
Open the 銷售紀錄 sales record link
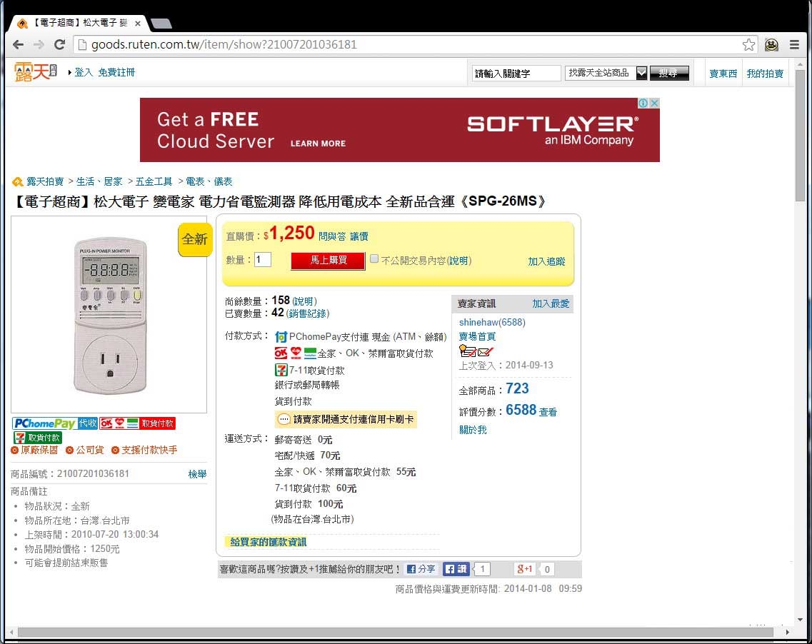coord(308,313)
